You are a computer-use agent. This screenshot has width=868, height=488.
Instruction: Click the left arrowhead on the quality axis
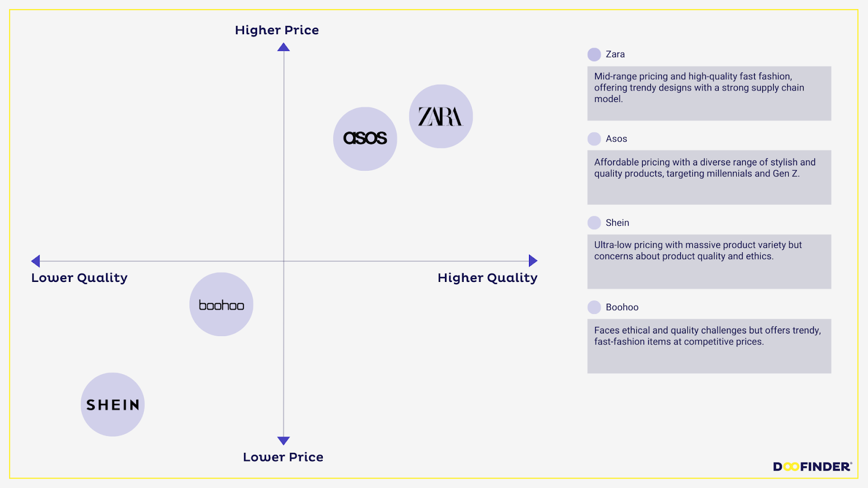click(36, 261)
